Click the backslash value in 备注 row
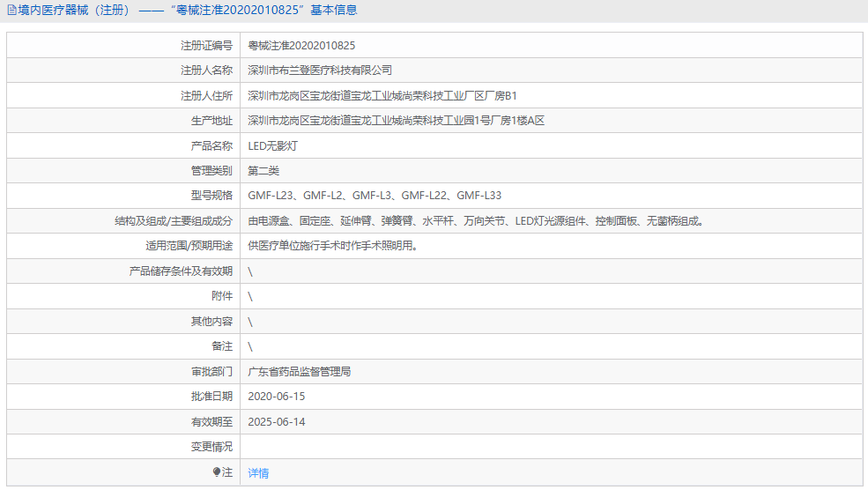 tap(250, 346)
